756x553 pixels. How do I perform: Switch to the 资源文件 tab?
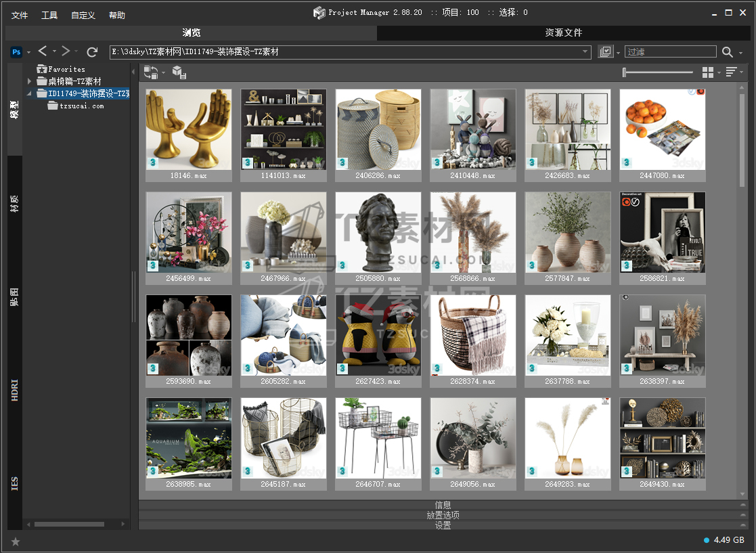pos(563,32)
